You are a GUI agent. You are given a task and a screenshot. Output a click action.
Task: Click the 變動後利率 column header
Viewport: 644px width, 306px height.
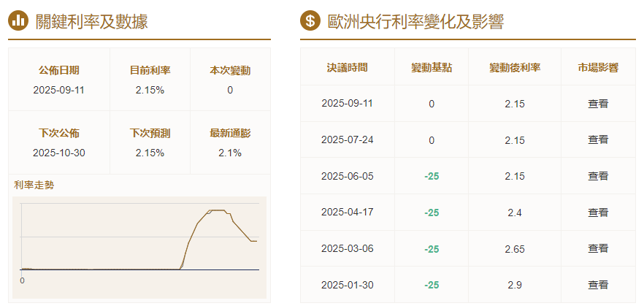(x=515, y=67)
